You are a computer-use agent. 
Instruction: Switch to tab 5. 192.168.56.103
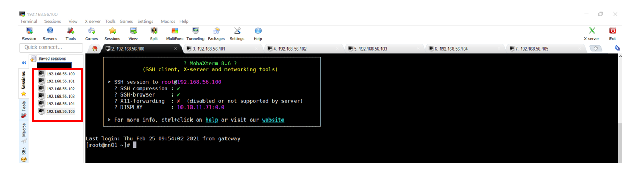[385, 49]
